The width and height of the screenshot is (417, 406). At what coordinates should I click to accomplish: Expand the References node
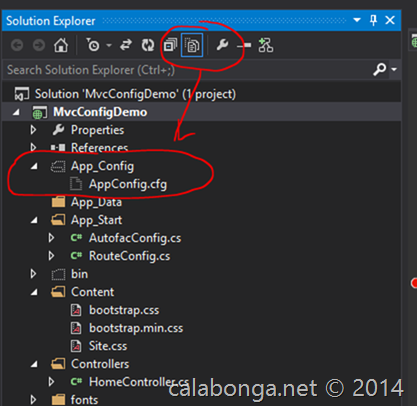click(x=33, y=147)
